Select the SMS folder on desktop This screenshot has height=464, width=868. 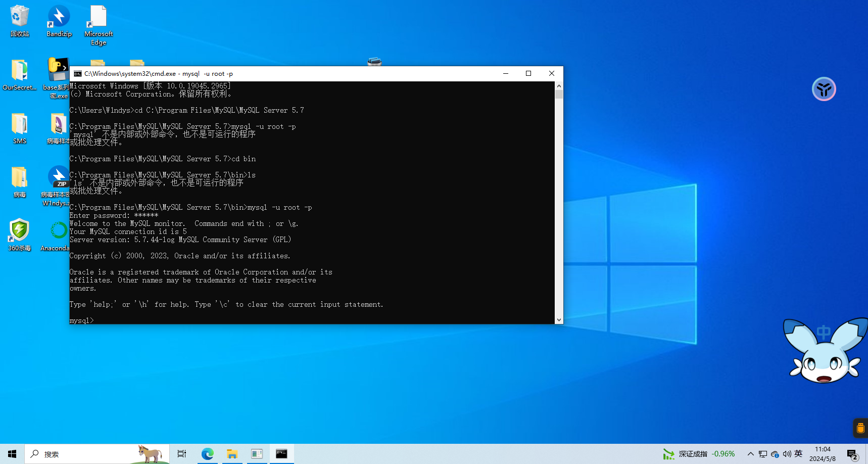pyautogui.click(x=19, y=128)
